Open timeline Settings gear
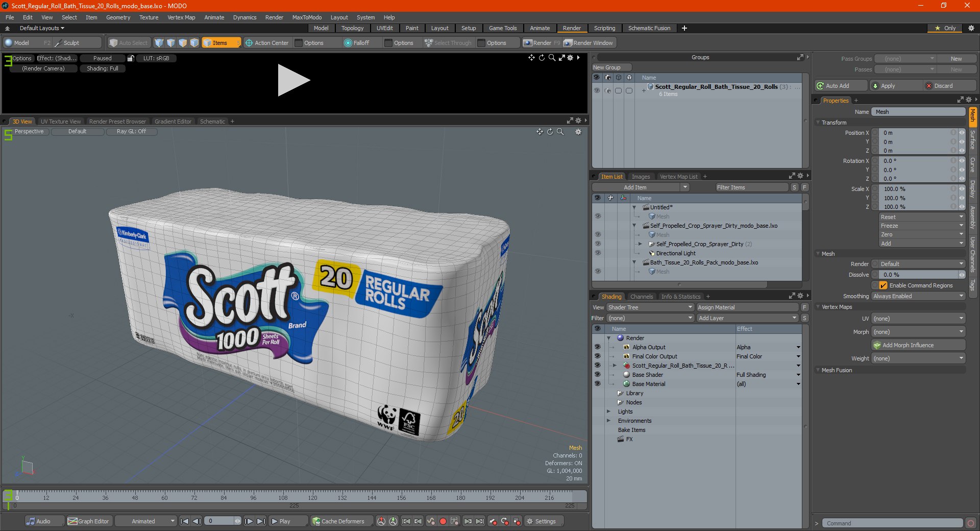Image resolution: width=980 pixels, height=531 pixels. click(x=545, y=521)
